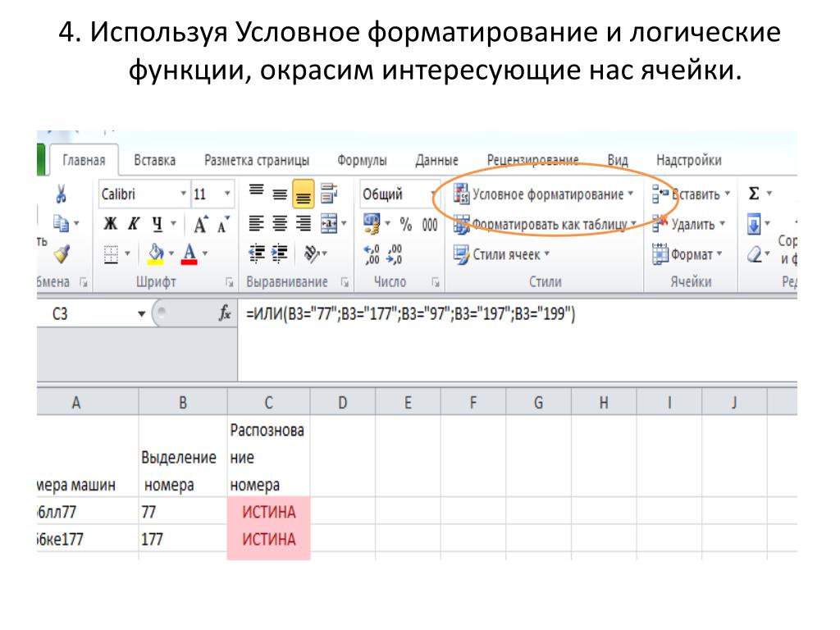This screenshot has width=840, height=630.
Task: Expand underline style arrow next to Ч
Action: 173,223
